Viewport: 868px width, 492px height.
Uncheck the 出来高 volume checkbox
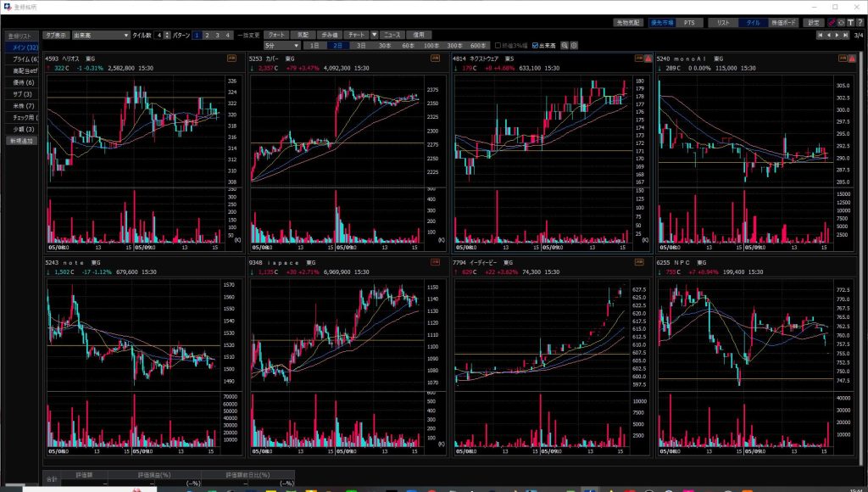535,45
